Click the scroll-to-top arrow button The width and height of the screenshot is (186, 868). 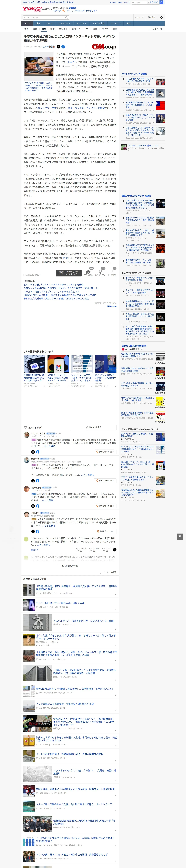point(180,536)
